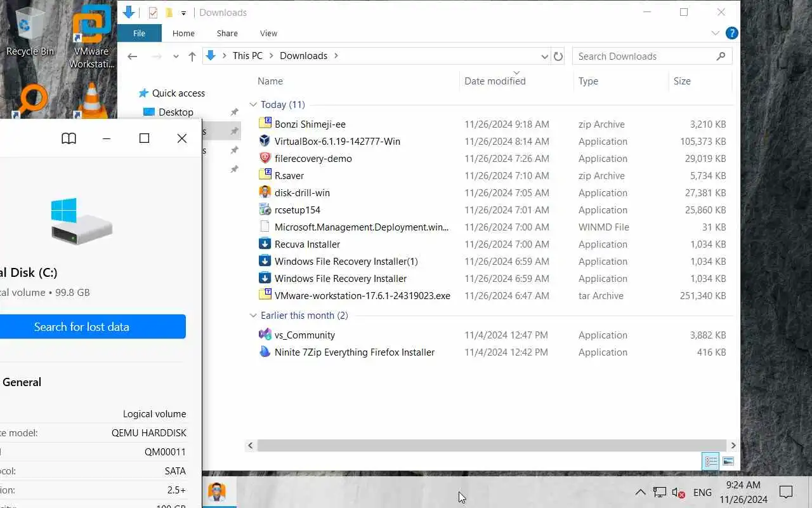Screen dimensions: 812x508
Task: Click the Back arrow in Explorer
Action: click(132, 56)
